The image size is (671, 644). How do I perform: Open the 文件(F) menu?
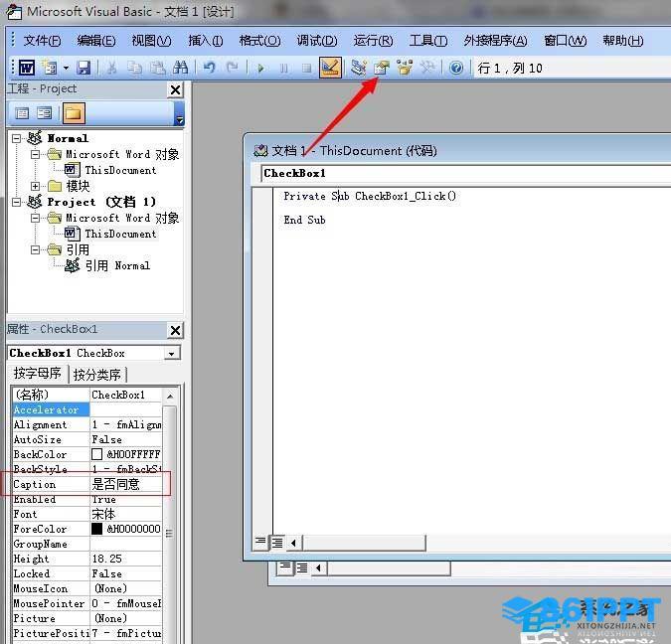point(42,41)
